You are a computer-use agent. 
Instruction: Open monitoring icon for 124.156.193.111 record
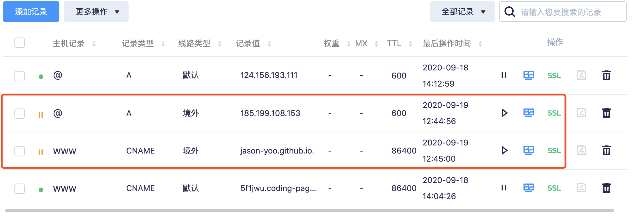pyautogui.click(x=528, y=75)
